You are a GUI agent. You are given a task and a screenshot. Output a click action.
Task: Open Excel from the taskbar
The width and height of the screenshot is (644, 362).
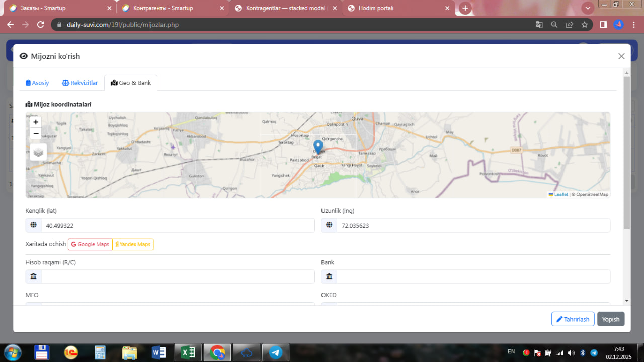188,352
